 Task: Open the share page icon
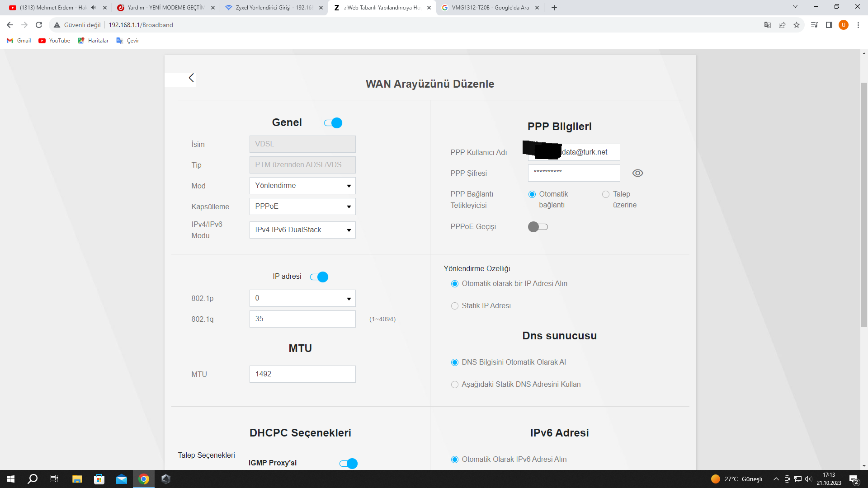point(782,25)
